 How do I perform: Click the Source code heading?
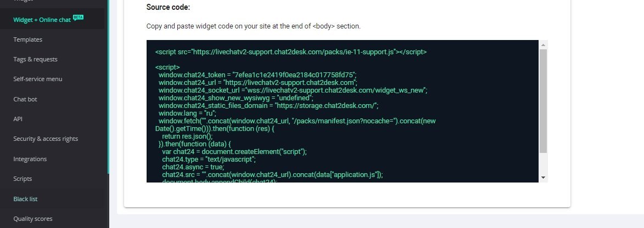coord(168,7)
